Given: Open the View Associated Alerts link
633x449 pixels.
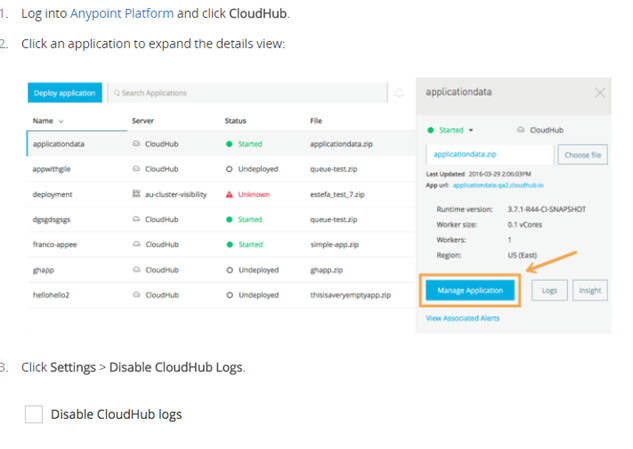Looking at the screenshot, I should (462, 318).
